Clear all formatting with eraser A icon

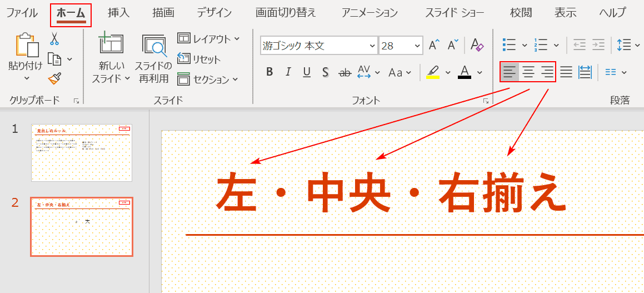[x=477, y=45]
